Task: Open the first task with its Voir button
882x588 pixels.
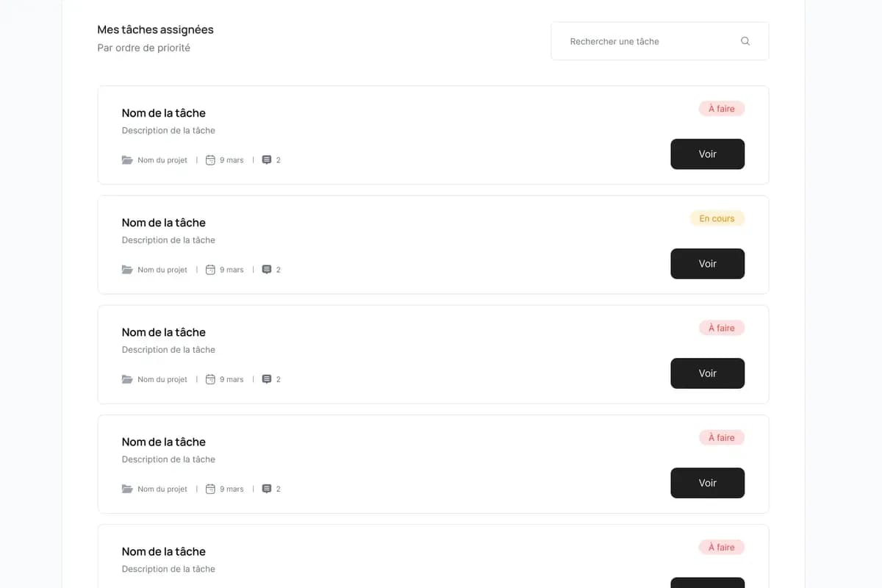Action: point(707,154)
